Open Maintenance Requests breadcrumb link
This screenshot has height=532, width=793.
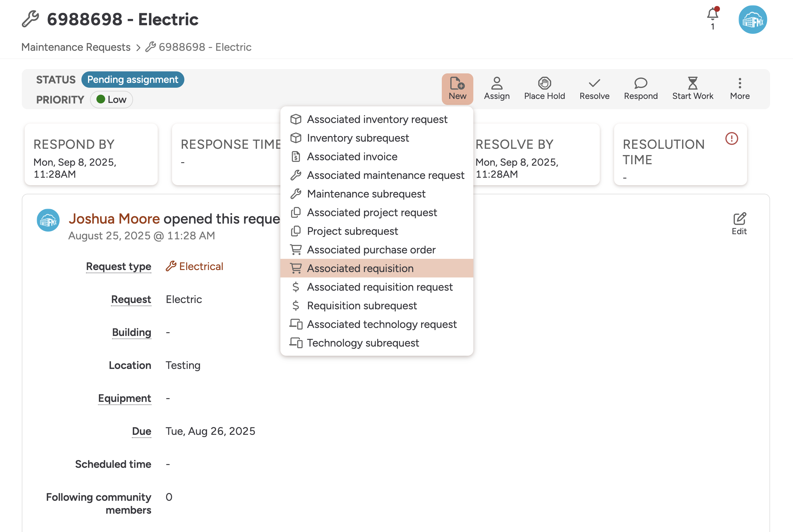point(76,47)
